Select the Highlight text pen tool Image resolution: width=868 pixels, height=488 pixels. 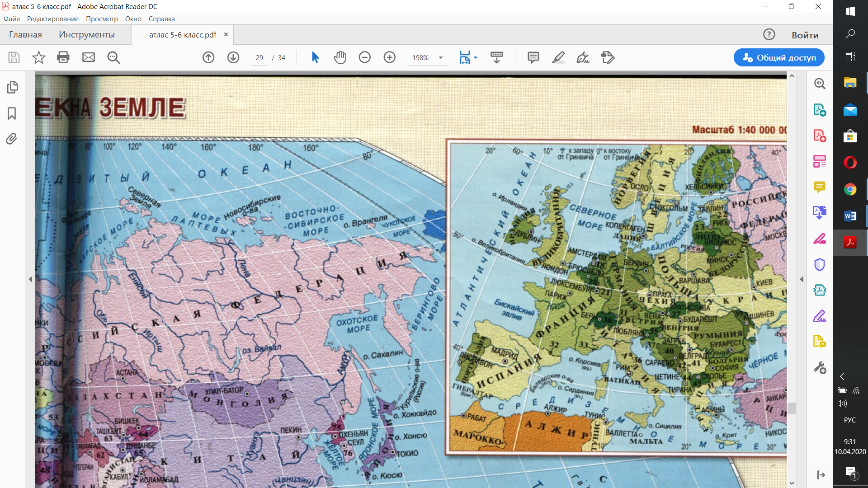click(x=558, y=57)
